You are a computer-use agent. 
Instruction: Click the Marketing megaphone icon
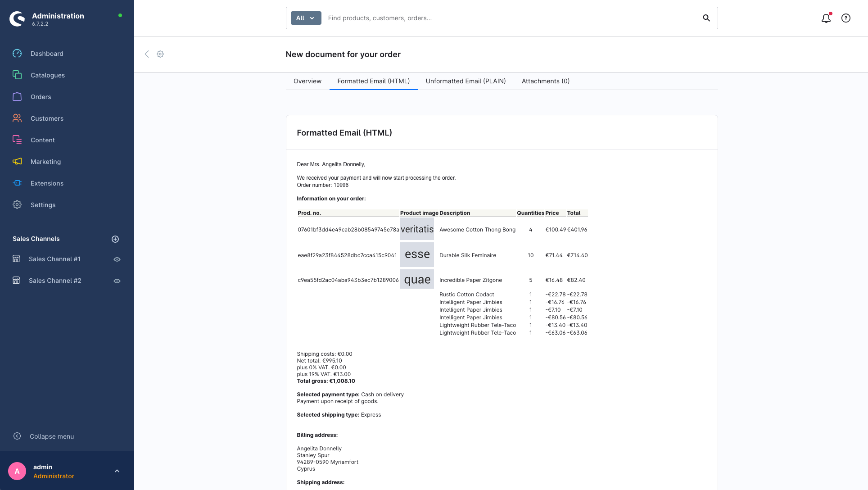click(17, 162)
